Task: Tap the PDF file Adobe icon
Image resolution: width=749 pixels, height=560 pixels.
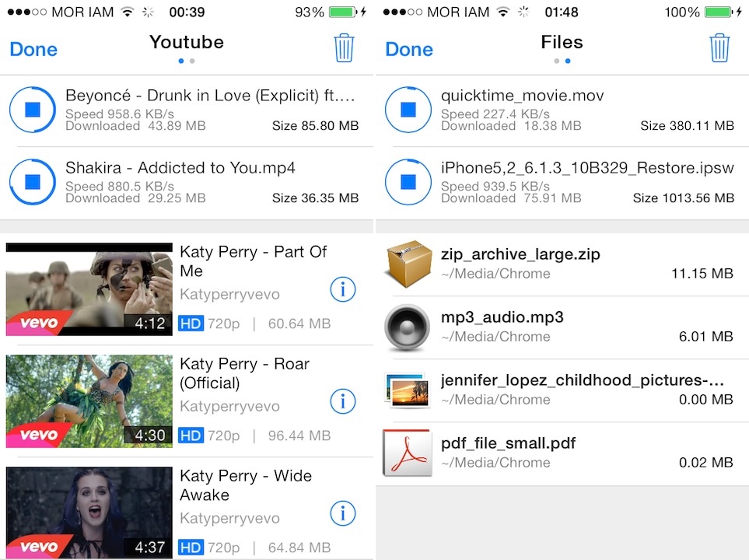Action: (x=408, y=453)
